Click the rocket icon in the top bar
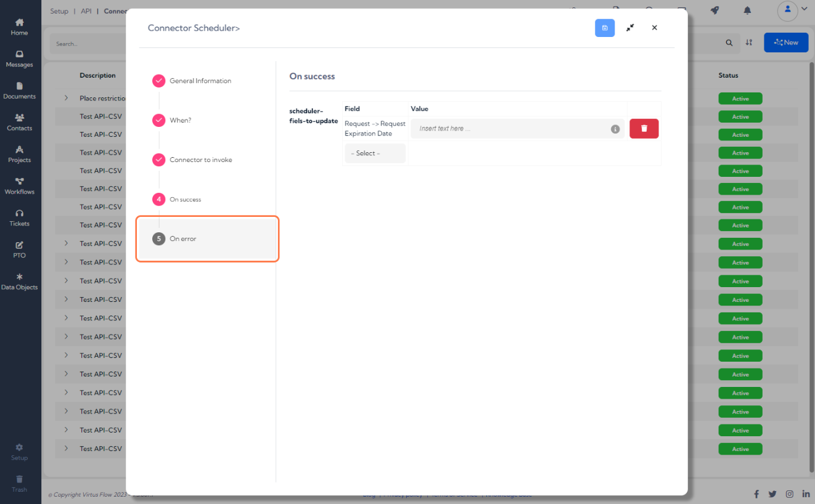The width and height of the screenshot is (815, 504). [x=715, y=10]
